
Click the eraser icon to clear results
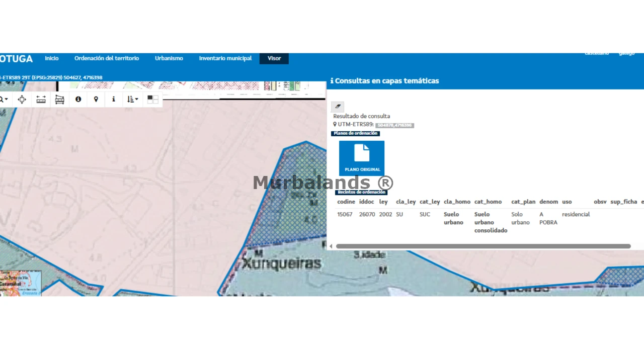pyautogui.click(x=338, y=106)
